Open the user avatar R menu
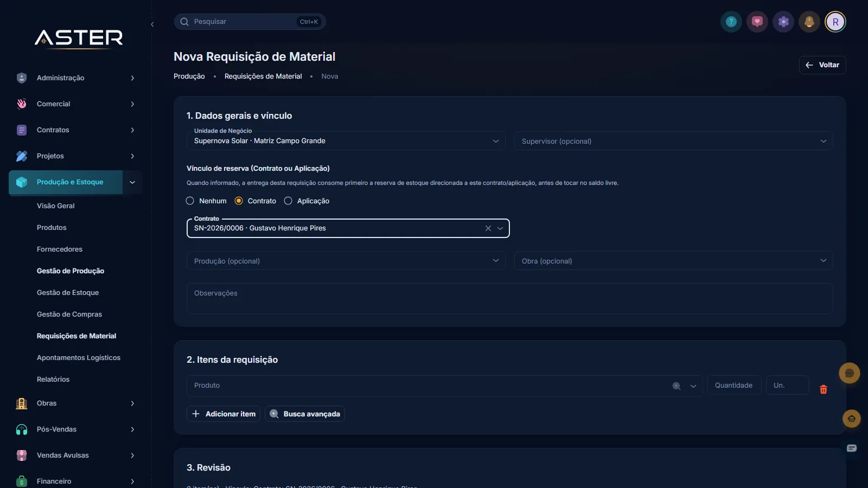The width and height of the screenshot is (868, 488). tap(835, 22)
